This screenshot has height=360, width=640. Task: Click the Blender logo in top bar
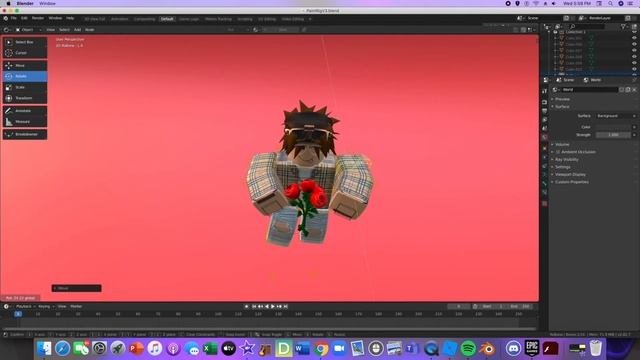coord(6,18)
